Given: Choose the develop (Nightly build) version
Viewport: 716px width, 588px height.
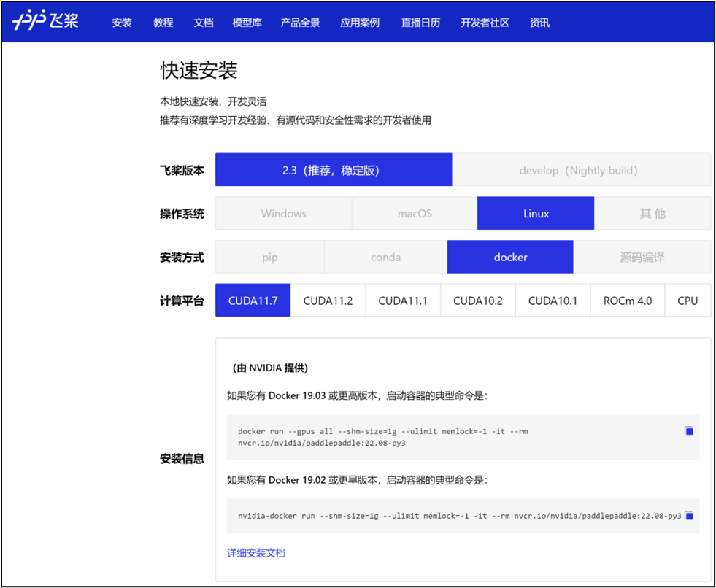Looking at the screenshot, I should pyautogui.click(x=581, y=170).
